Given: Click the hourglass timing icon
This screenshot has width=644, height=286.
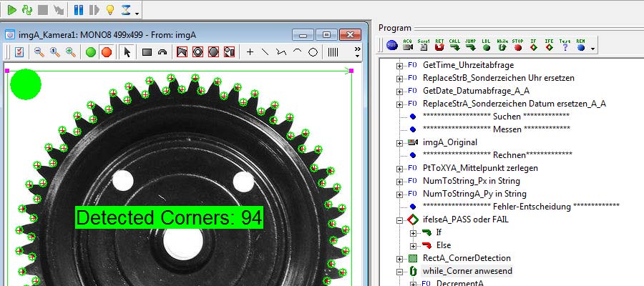Looking at the screenshot, I should (x=126, y=10).
